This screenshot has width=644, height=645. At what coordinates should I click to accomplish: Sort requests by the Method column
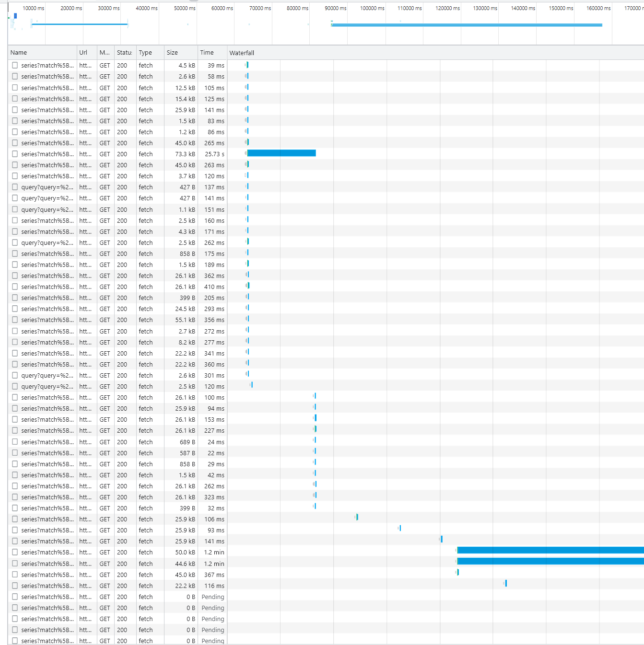tap(104, 52)
